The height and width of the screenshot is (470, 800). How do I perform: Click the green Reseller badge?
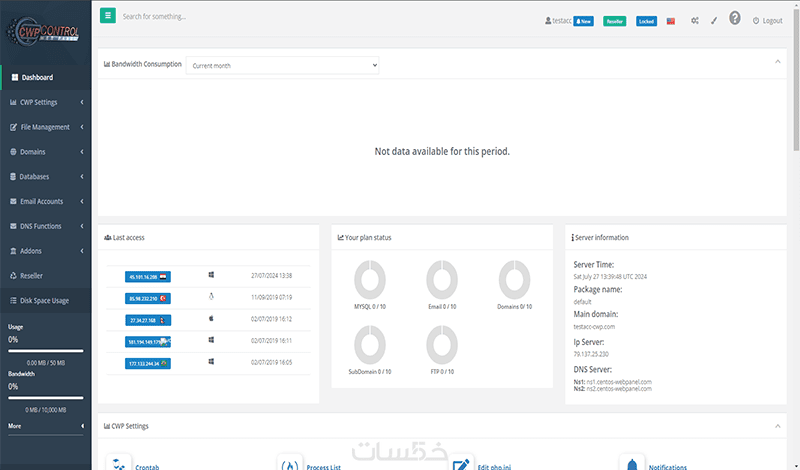pyautogui.click(x=614, y=21)
